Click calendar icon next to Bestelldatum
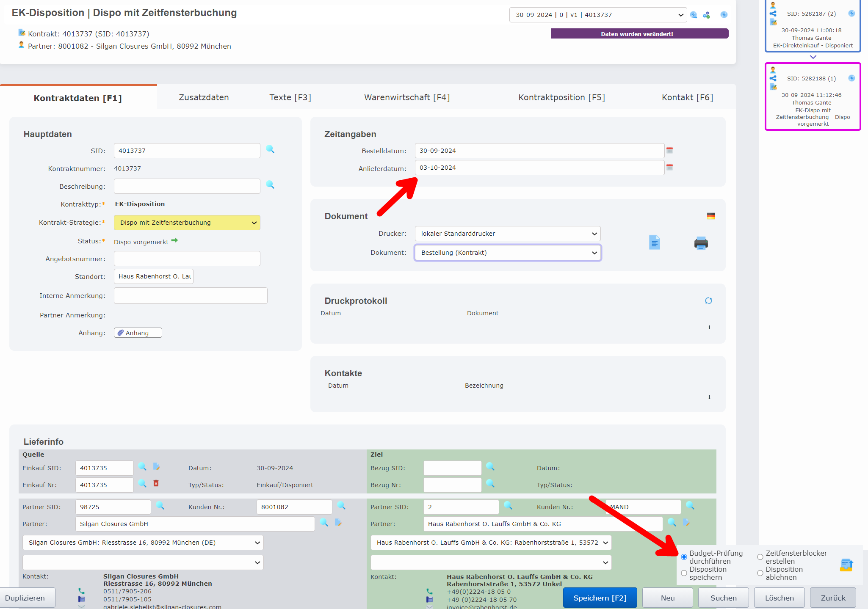This screenshot has width=868, height=609. [669, 151]
